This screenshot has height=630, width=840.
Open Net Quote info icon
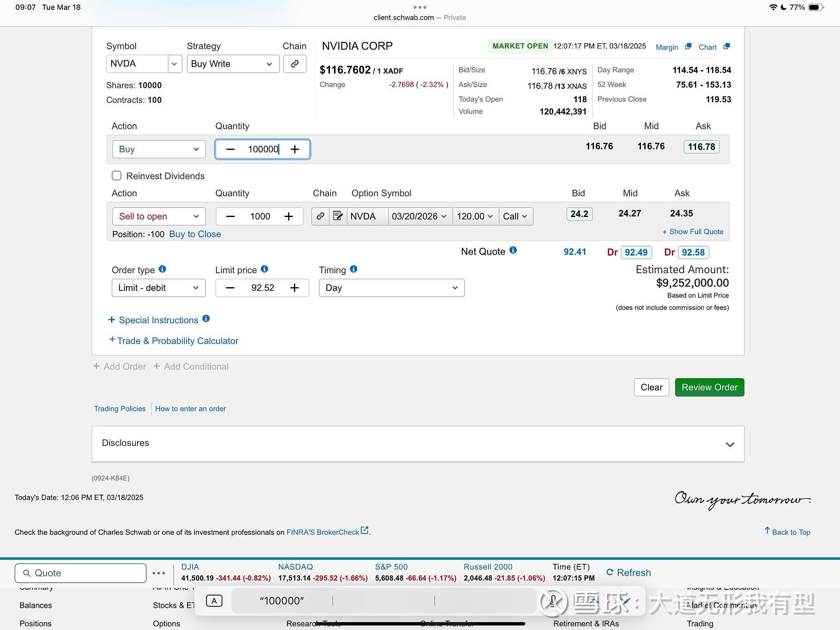pos(513,250)
